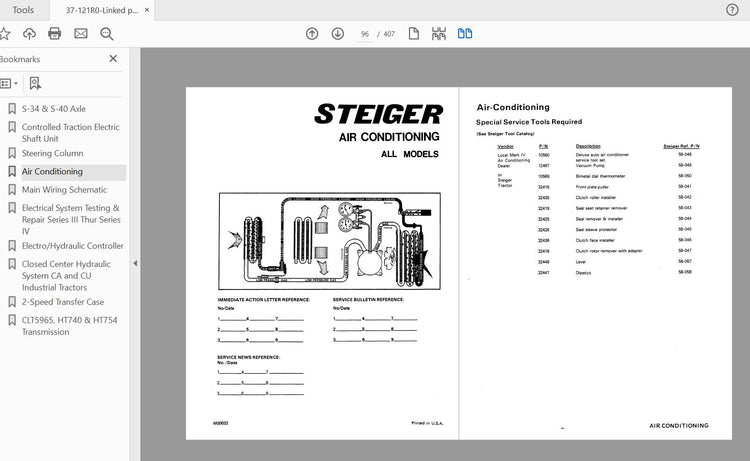Click "SERVICE NEWS REFERENCE:" text

(248, 357)
